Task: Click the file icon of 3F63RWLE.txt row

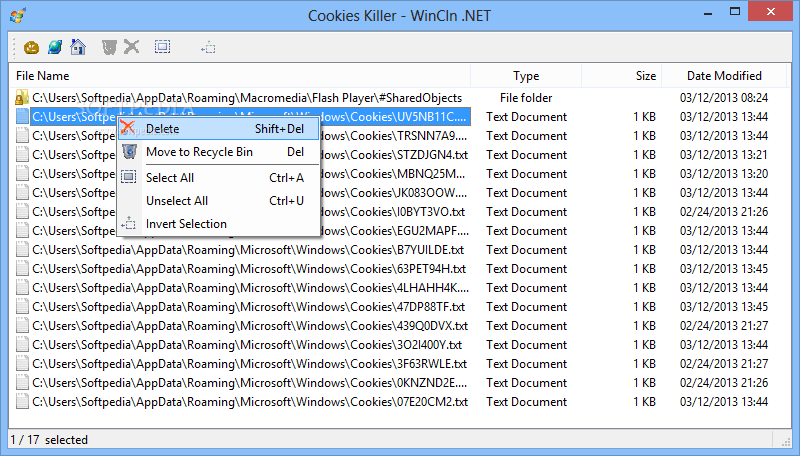Action: point(22,364)
